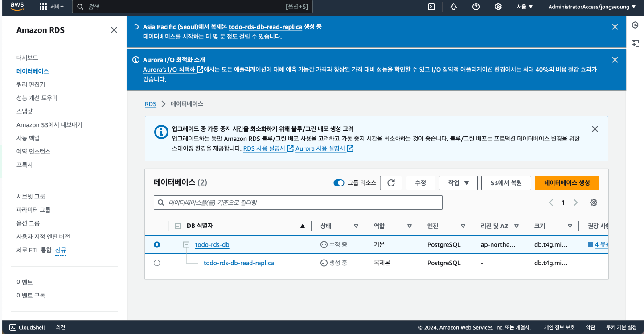Sort by the Size column
The height and width of the screenshot is (334, 644).
tap(570, 226)
